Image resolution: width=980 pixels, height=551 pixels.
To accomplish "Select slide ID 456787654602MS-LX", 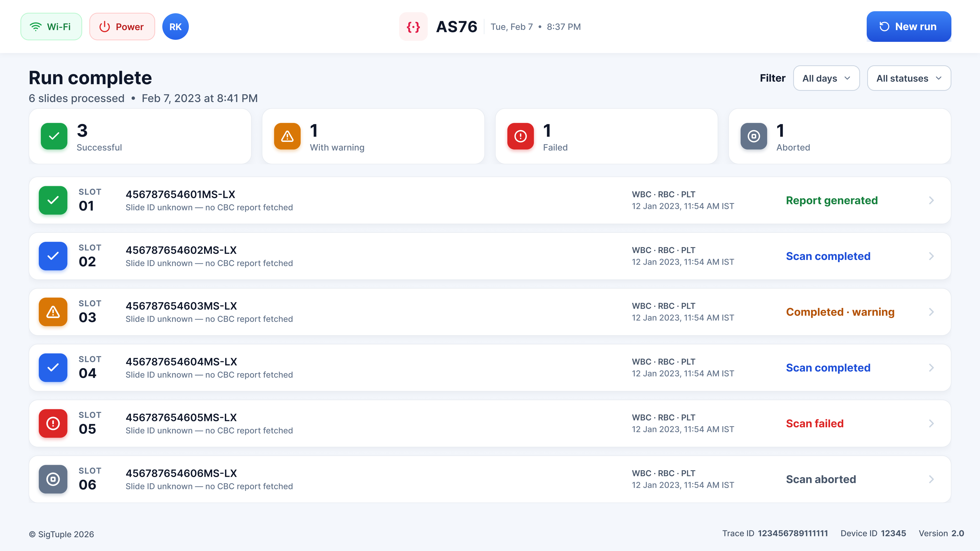I will pyautogui.click(x=181, y=250).
